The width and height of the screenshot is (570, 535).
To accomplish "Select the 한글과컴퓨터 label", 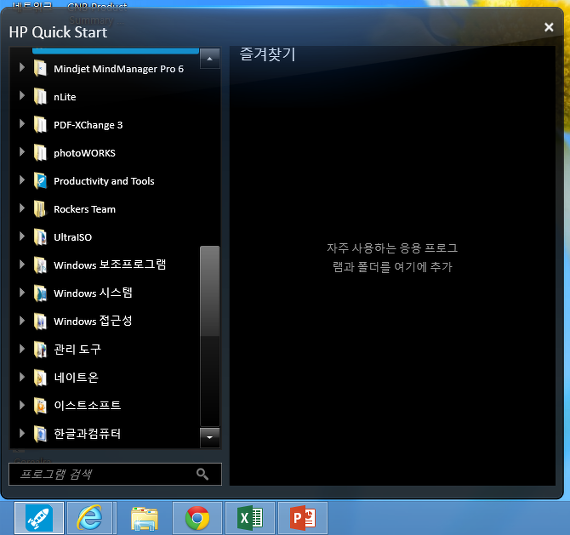I will tap(87, 434).
